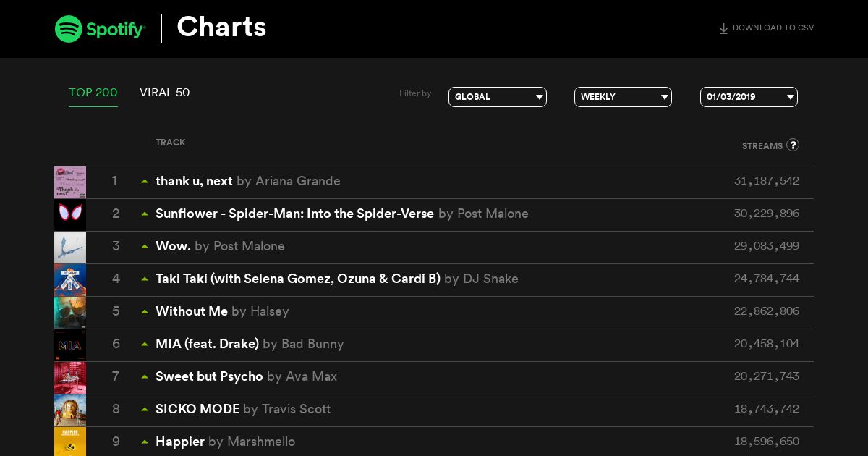Open the 01/03/2019 date dropdown
This screenshot has width=868, height=456.
coord(749,97)
